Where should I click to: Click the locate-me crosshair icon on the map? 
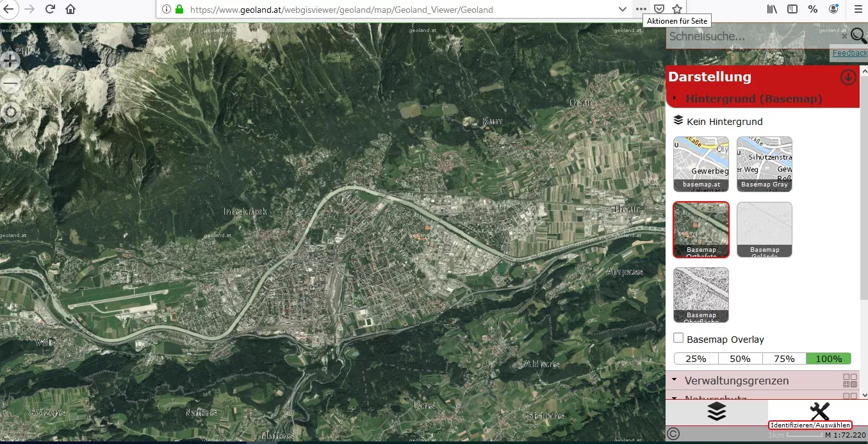pyautogui.click(x=11, y=113)
